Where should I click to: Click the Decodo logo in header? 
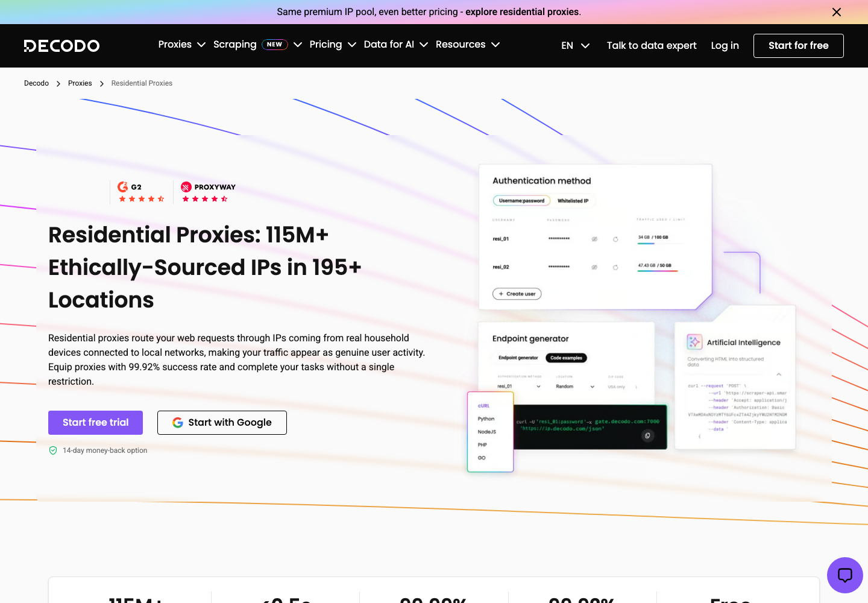(61, 46)
